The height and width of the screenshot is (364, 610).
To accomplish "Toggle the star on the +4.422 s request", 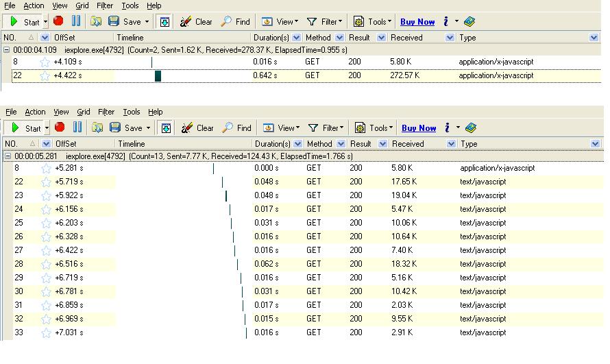I will (45, 75).
